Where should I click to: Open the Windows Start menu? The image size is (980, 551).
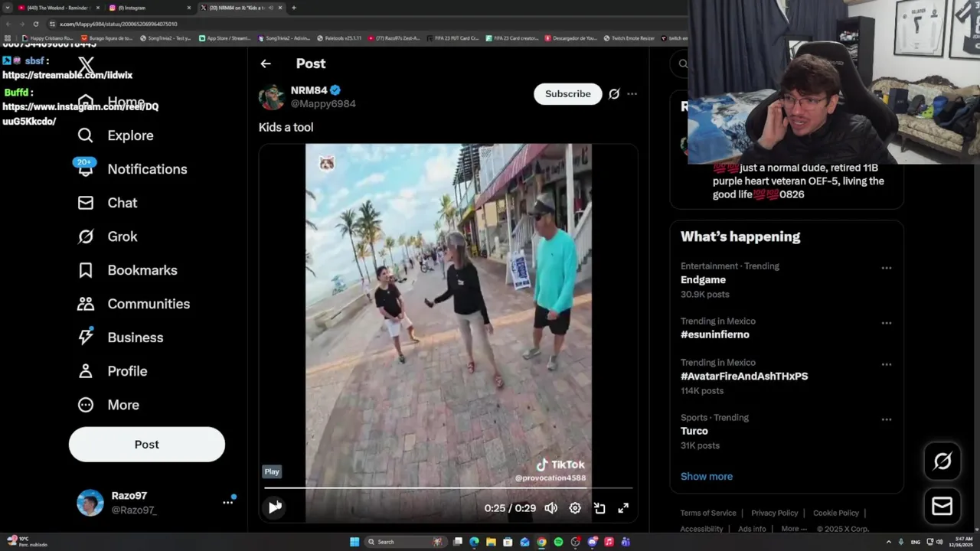click(354, 542)
